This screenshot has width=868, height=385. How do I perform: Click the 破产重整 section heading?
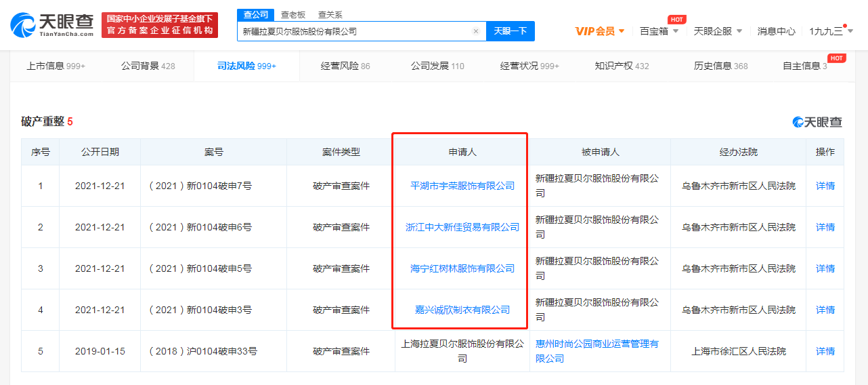coord(47,121)
